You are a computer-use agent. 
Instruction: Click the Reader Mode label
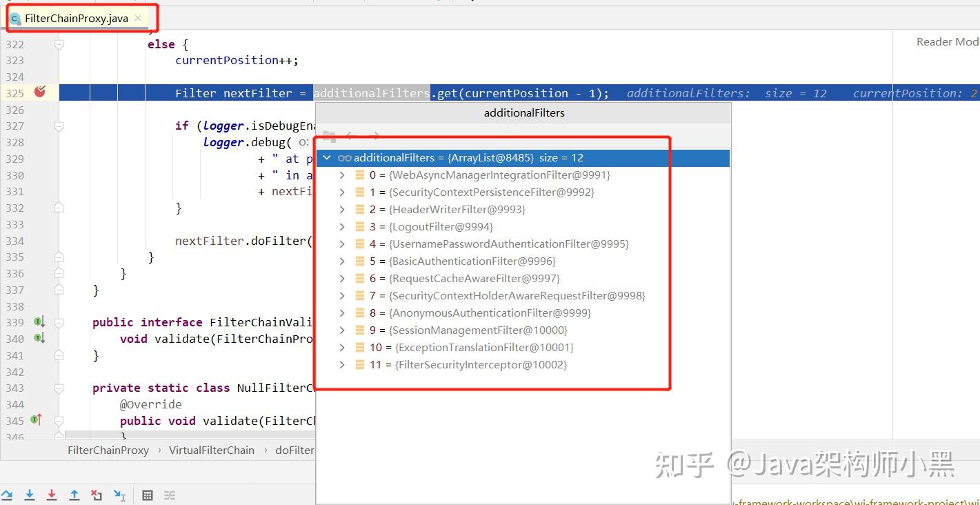pos(948,42)
